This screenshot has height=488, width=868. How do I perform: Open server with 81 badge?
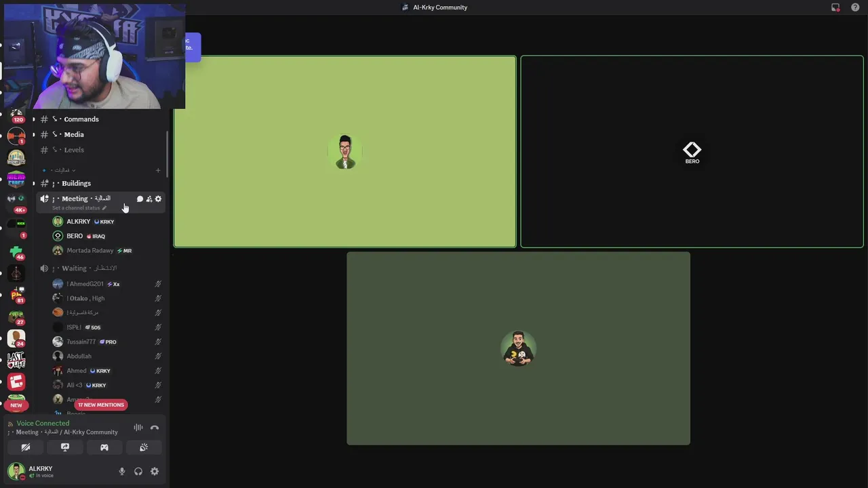tap(16, 295)
